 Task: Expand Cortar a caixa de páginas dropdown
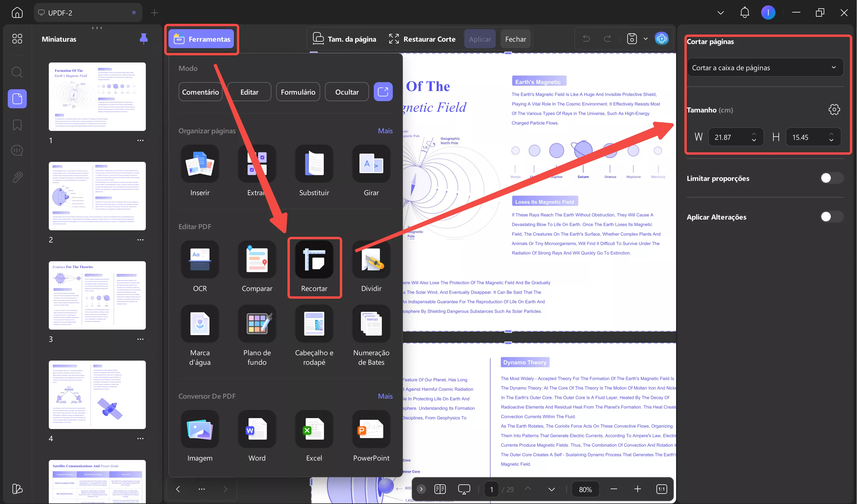tap(764, 68)
